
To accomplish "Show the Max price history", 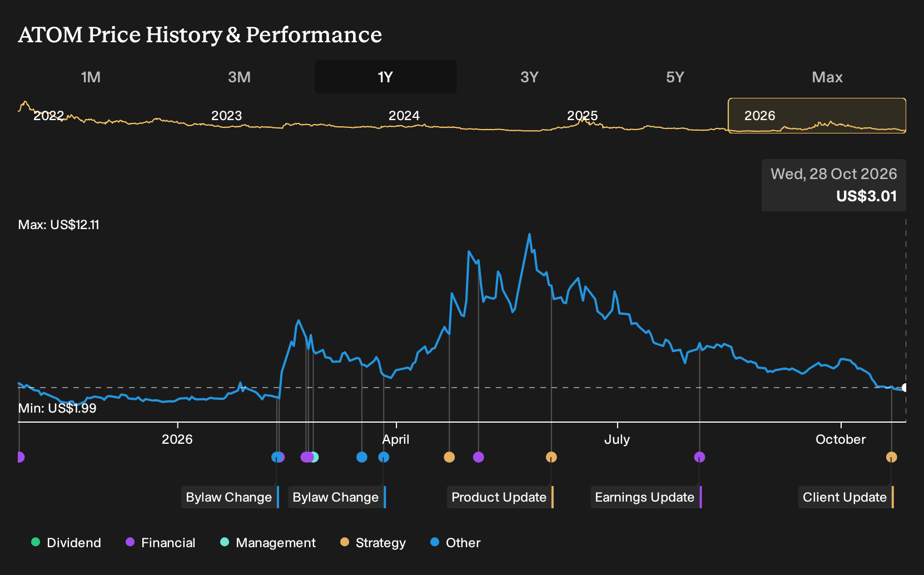I will click(x=827, y=77).
